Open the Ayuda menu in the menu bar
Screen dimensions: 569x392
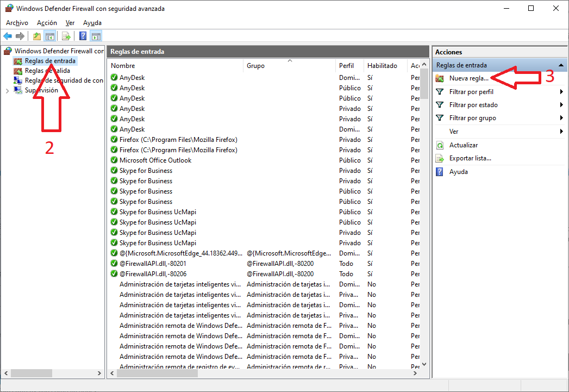[92, 23]
